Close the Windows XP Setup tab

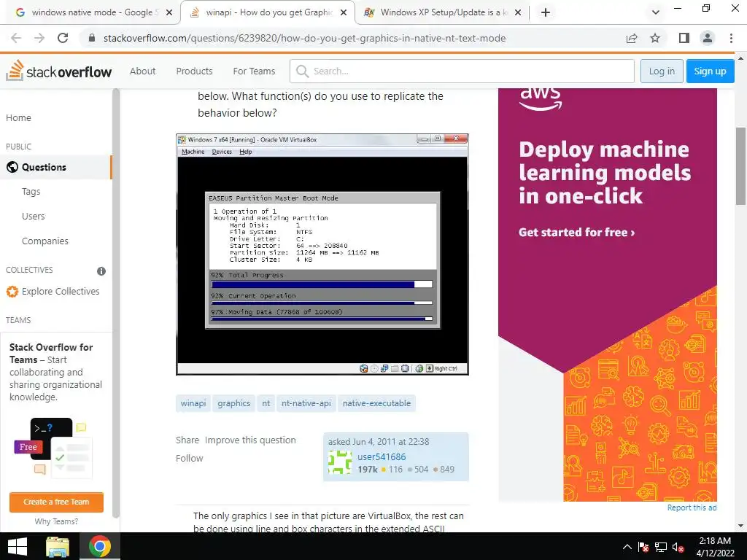(x=519, y=12)
